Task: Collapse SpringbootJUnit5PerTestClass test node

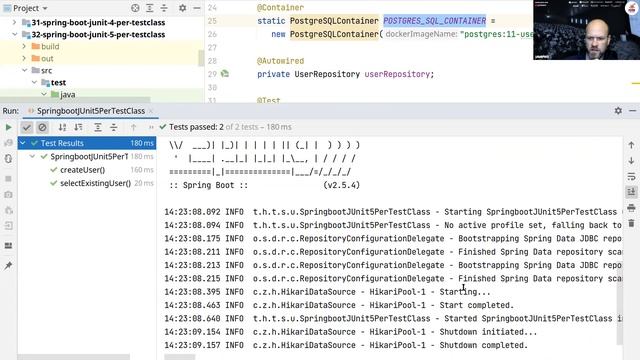Action: (x=32, y=156)
